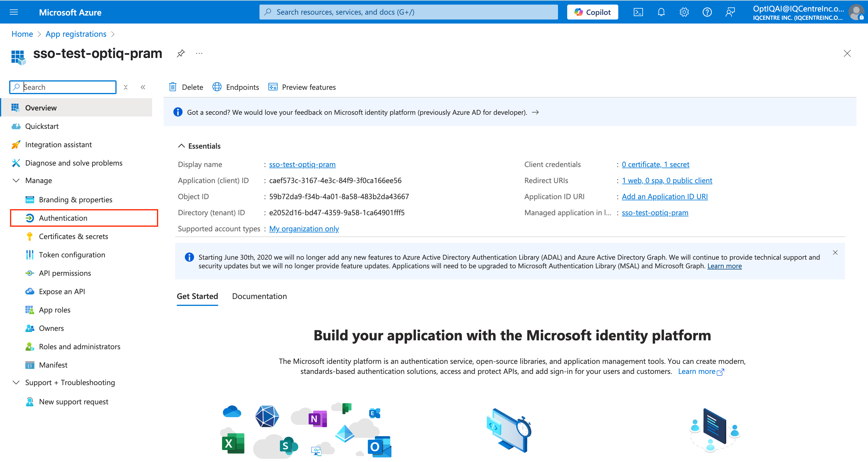Click the Microsoft Azure logo text
Screen dimensions: 868x462
click(x=70, y=12)
